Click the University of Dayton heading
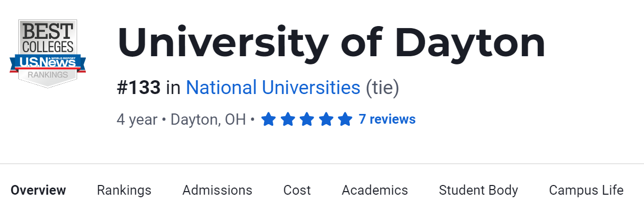644x209 pixels. (x=331, y=43)
